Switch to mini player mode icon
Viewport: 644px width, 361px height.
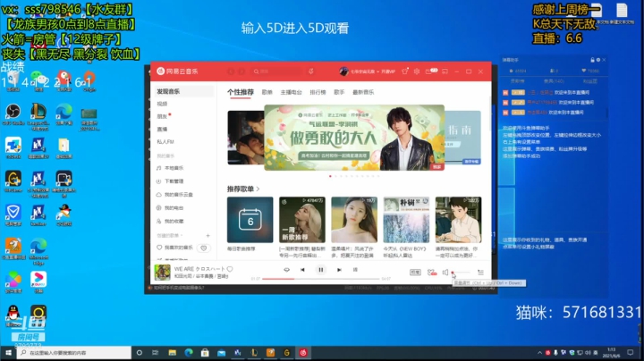445,71
